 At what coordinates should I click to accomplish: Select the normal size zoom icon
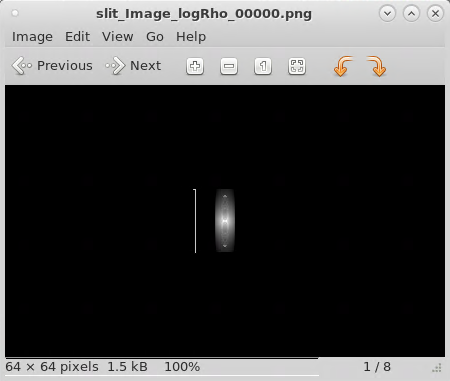(263, 66)
